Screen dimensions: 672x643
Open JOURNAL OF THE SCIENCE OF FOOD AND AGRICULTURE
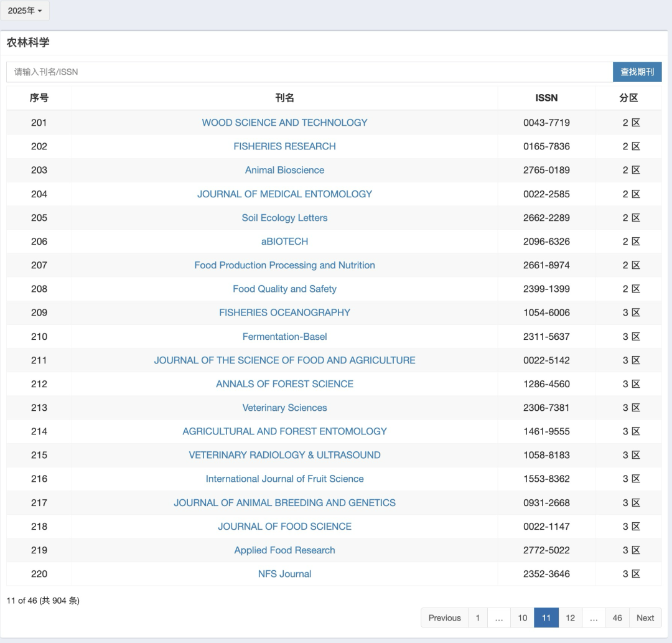[x=284, y=360]
